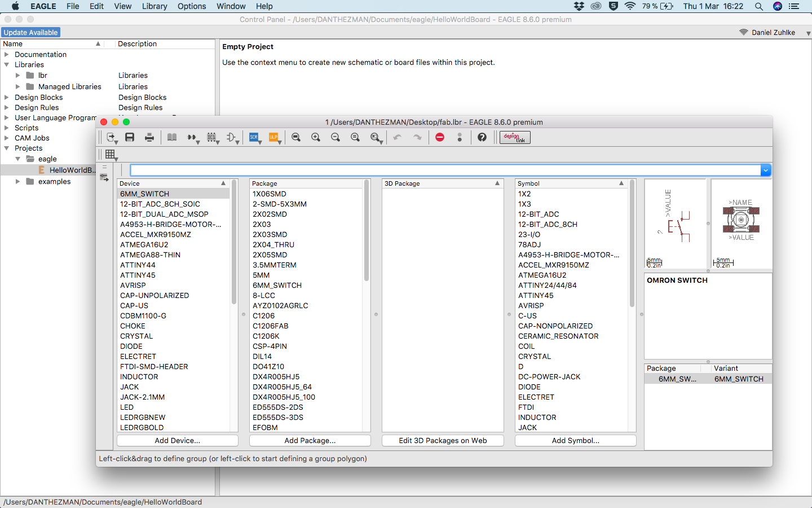
Task: Select the HelloWorldBoard project item
Action: click(72, 170)
